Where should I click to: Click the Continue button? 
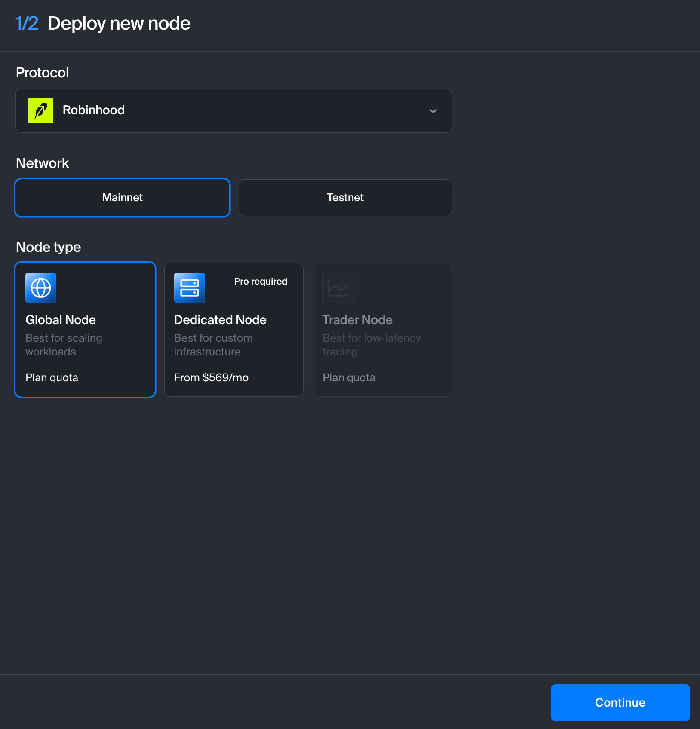point(620,702)
